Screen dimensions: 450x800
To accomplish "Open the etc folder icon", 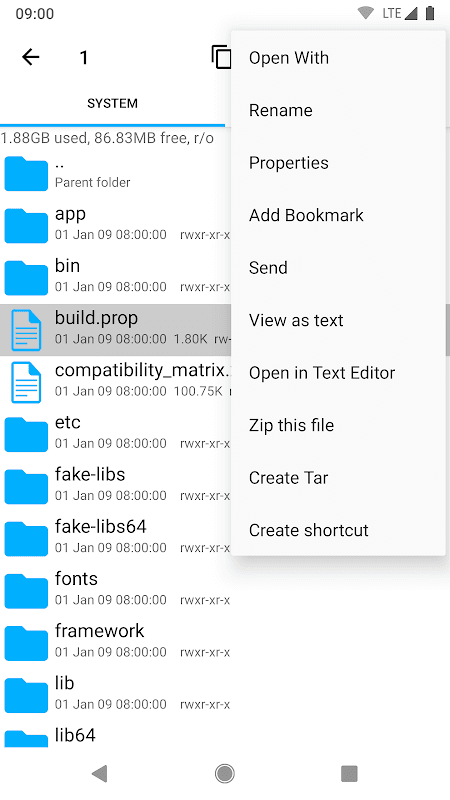I will [26, 434].
